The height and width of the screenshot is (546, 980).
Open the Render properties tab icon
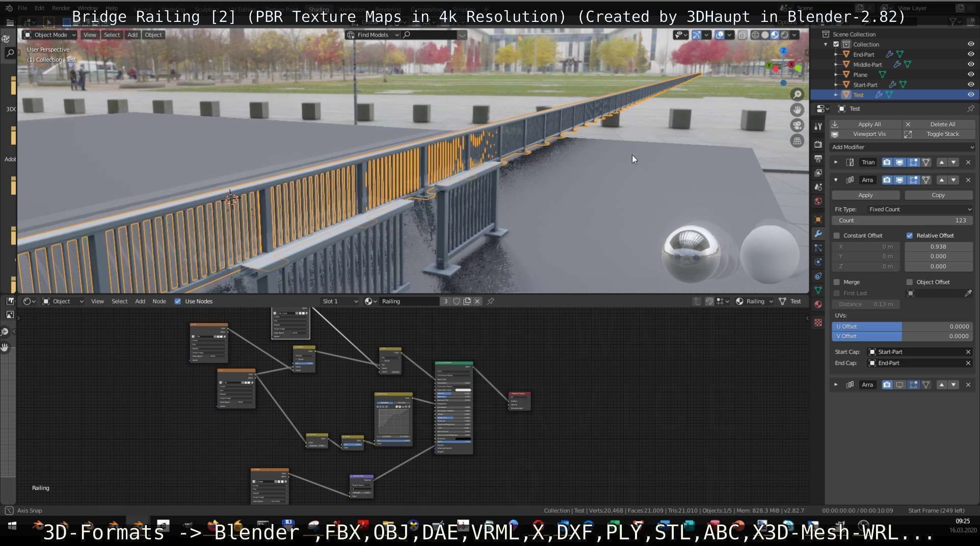(818, 144)
